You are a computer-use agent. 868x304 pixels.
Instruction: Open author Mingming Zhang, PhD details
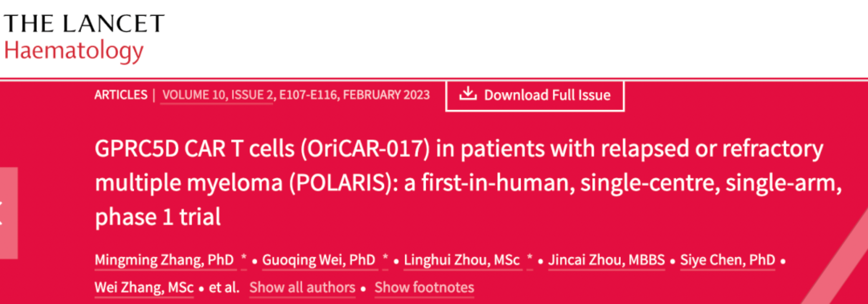[164, 260]
